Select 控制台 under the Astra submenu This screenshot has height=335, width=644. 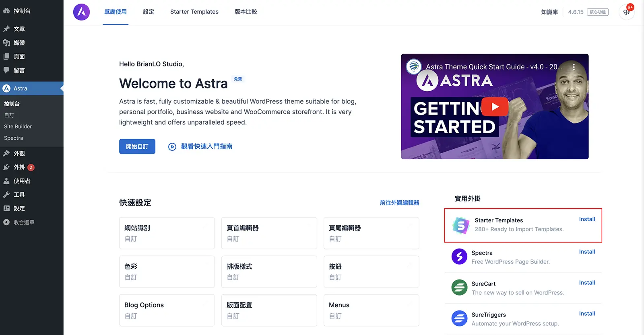click(12, 104)
